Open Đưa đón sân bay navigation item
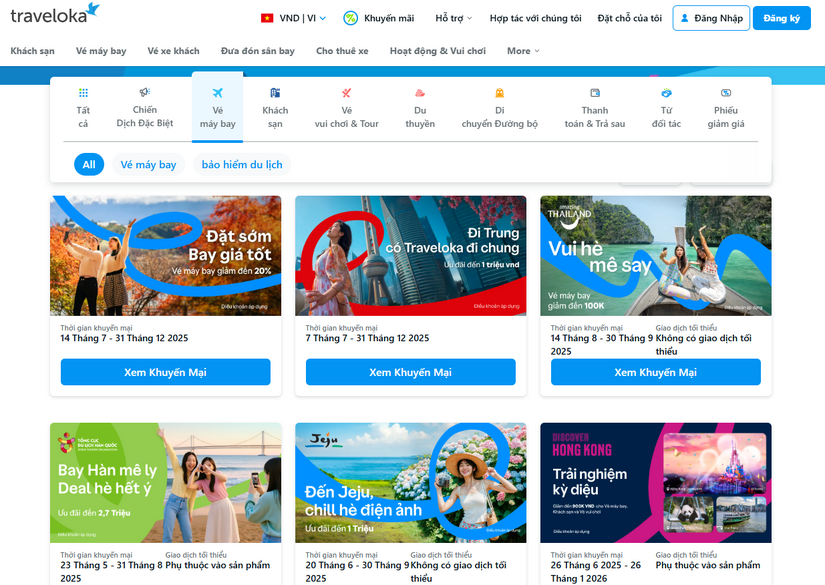 pos(258,51)
